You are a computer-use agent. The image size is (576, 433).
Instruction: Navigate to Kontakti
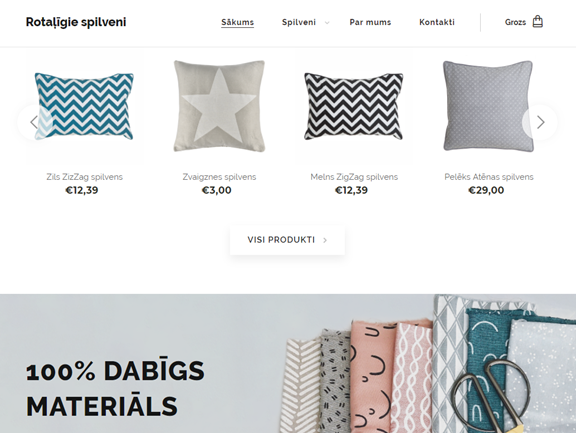(x=437, y=22)
